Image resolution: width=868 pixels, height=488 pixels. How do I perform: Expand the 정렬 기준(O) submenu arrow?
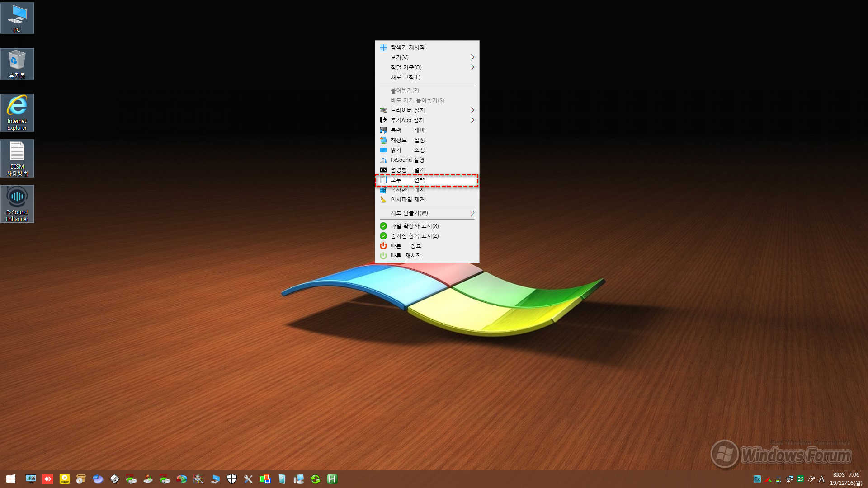472,67
